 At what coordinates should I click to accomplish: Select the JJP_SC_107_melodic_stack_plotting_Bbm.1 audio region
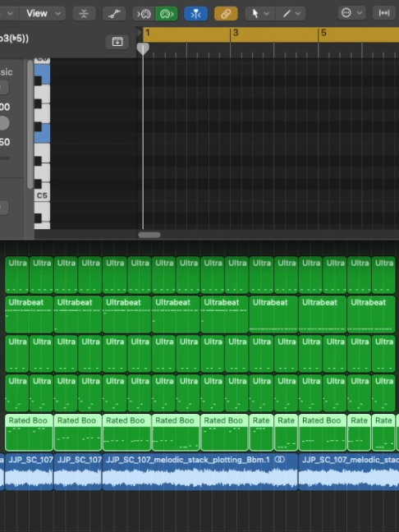pos(200,471)
